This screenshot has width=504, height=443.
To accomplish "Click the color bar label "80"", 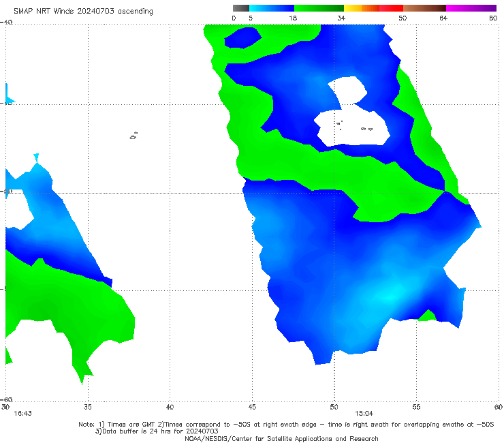I will tap(493, 18).
